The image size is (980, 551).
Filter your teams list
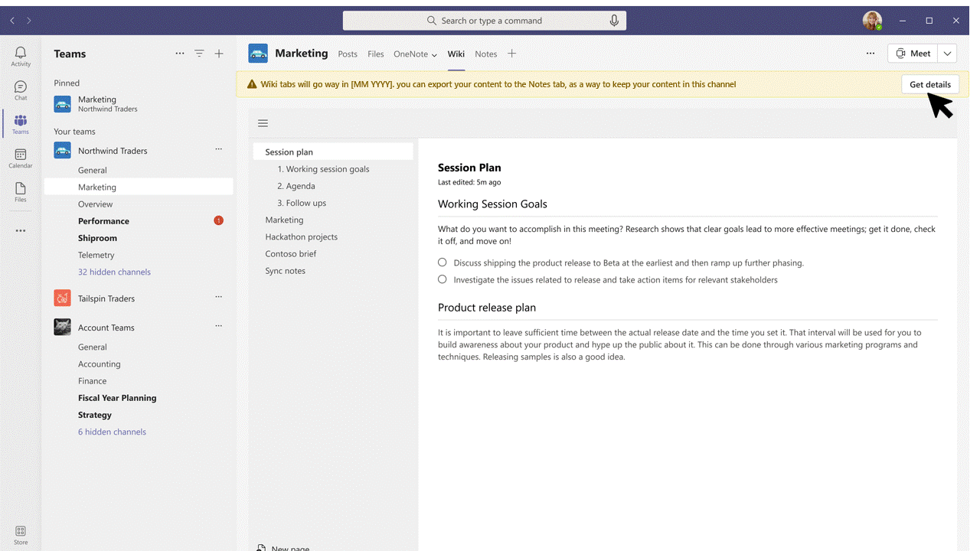(199, 54)
